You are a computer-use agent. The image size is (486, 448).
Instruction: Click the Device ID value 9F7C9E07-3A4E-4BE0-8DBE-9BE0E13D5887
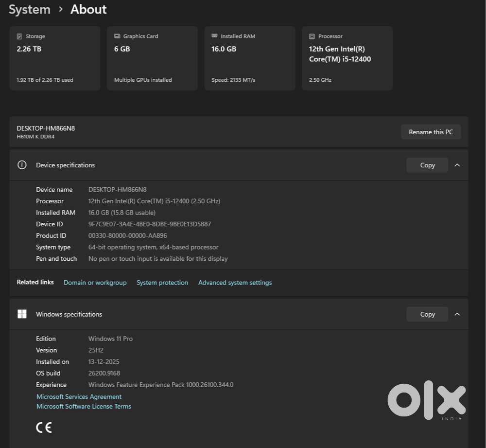(x=150, y=224)
